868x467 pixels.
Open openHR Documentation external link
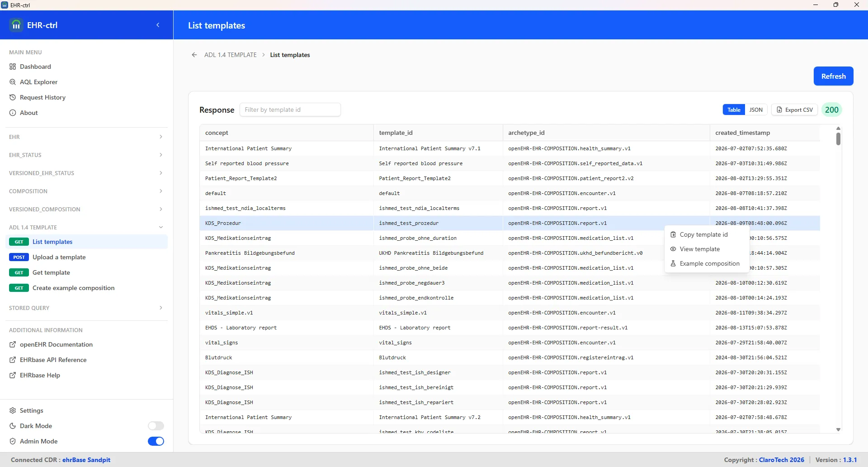click(56, 344)
